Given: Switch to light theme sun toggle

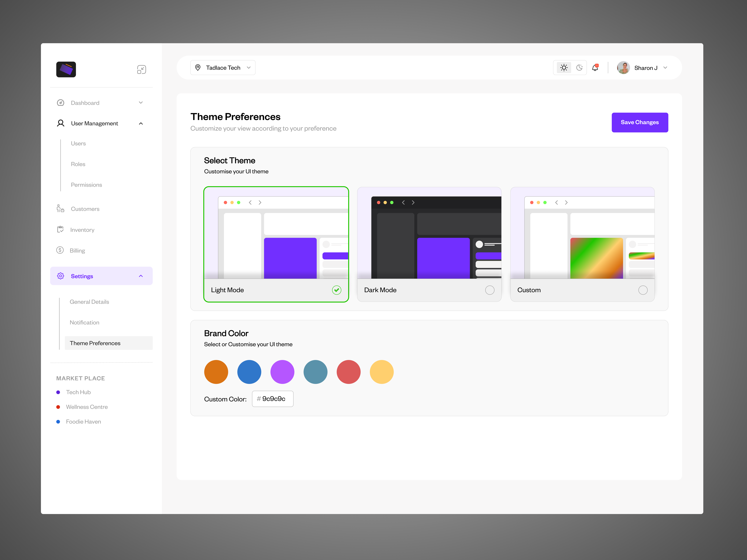Looking at the screenshot, I should [x=564, y=67].
